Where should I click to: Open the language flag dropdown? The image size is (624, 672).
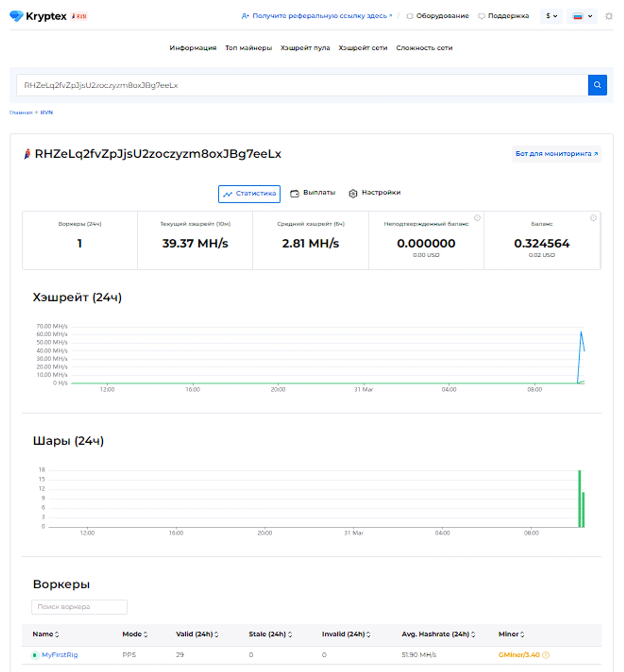click(582, 16)
